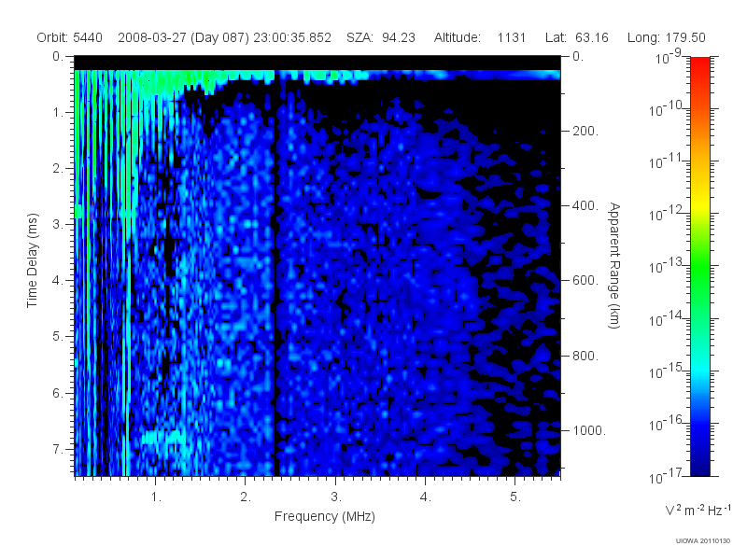Click the 10^-12 color scale label
Image resolution: width=747 pixels, height=560 pixels.
(x=667, y=214)
